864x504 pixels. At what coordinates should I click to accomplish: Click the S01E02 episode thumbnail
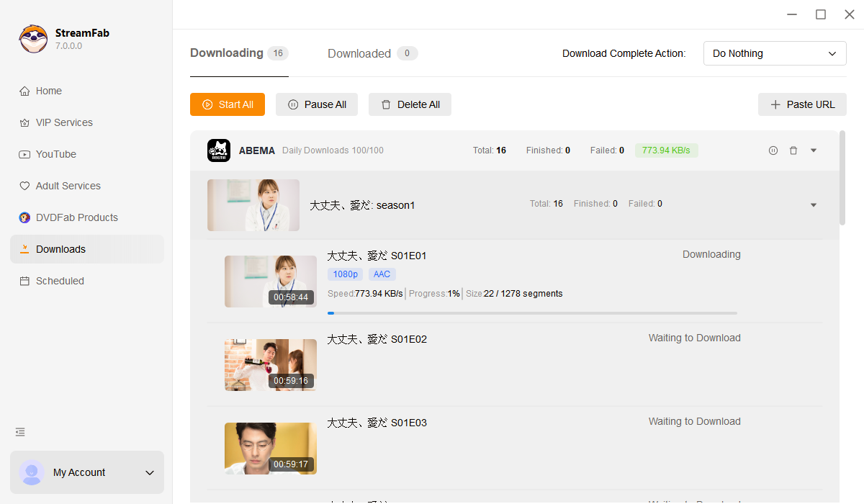click(270, 365)
